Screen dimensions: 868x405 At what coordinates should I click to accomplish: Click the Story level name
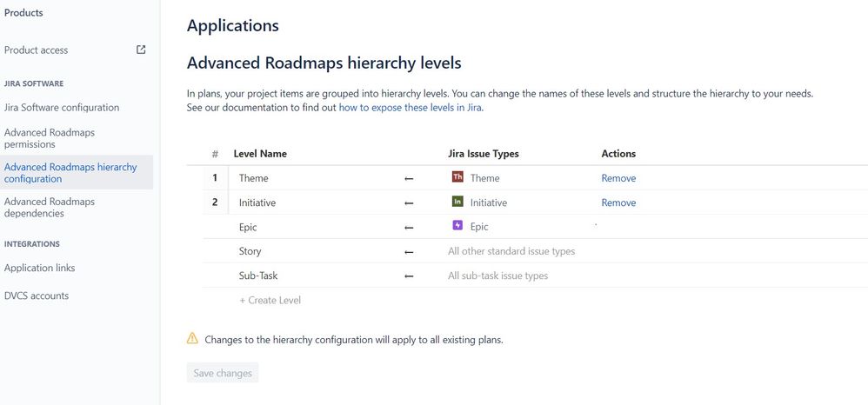point(250,251)
